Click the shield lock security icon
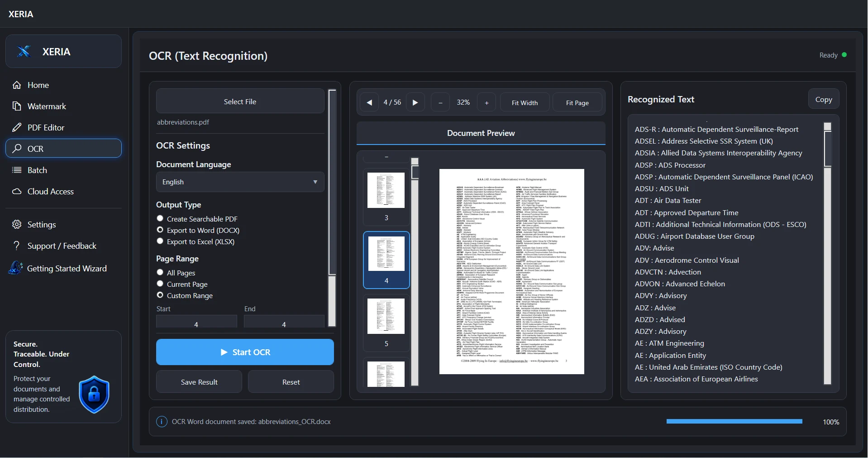 (x=94, y=395)
